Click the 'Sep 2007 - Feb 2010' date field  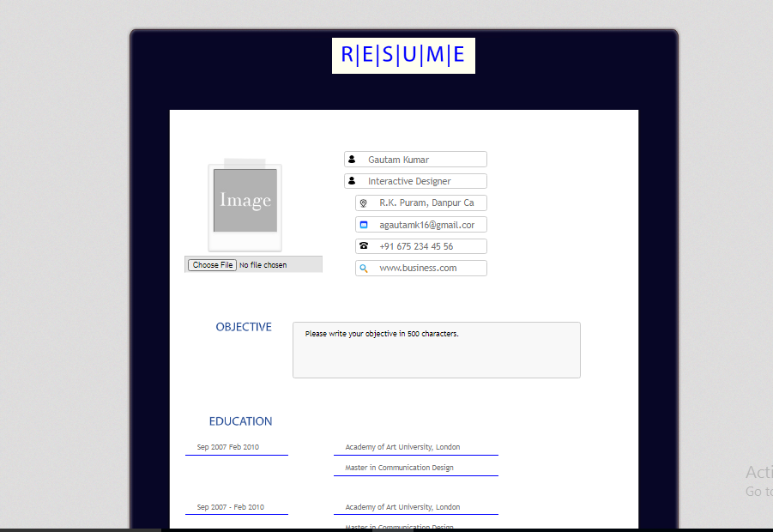237,507
